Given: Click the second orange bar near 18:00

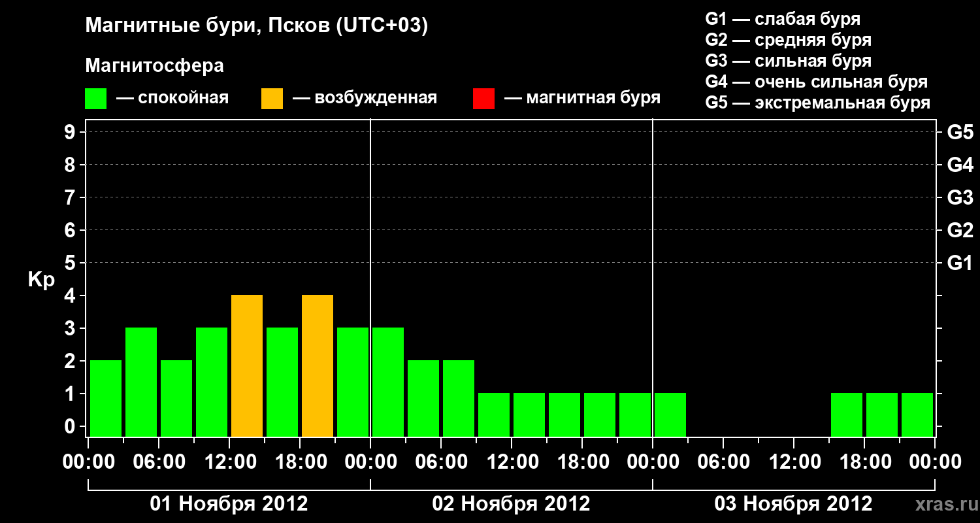Looking at the screenshot, I should point(318,365).
